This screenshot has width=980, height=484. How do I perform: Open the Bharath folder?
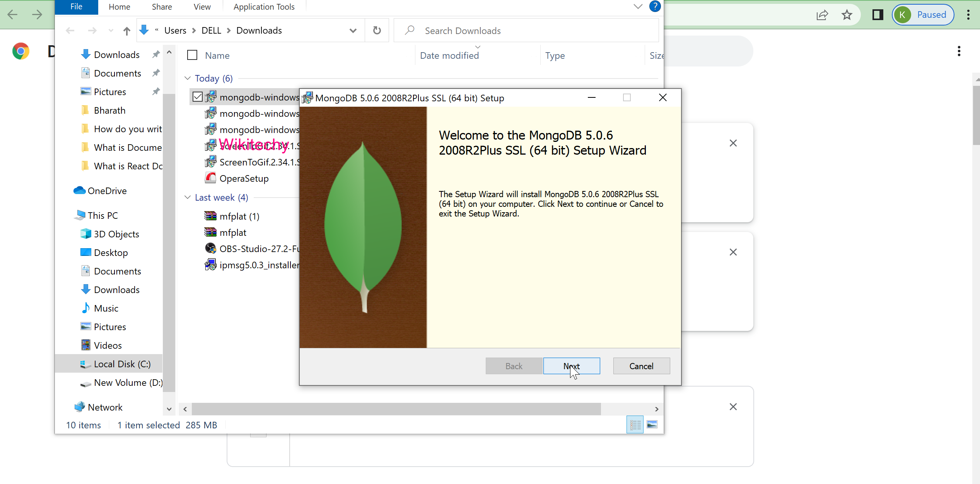109,110
